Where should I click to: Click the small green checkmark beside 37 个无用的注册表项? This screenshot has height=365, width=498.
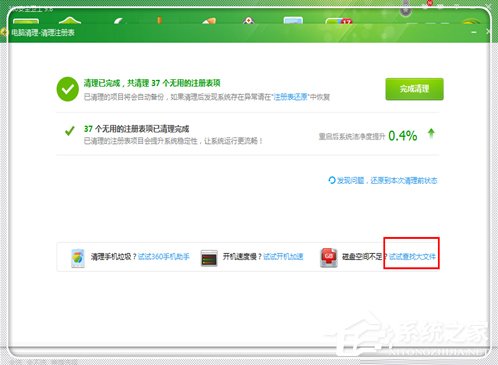pyautogui.click(x=70, y=131)
